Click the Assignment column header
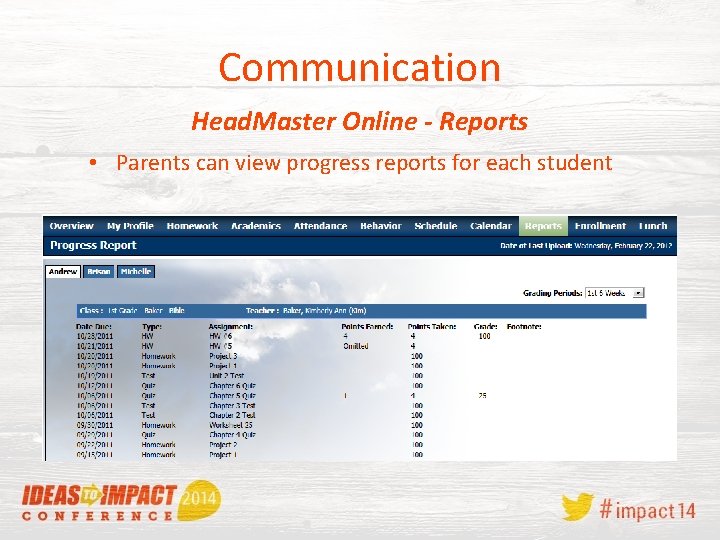The width and height of the screenshot is (720, 540). 231,326
